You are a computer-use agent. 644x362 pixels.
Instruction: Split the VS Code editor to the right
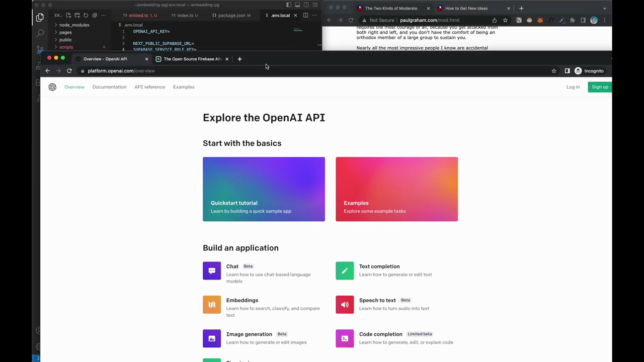[305, 15]
